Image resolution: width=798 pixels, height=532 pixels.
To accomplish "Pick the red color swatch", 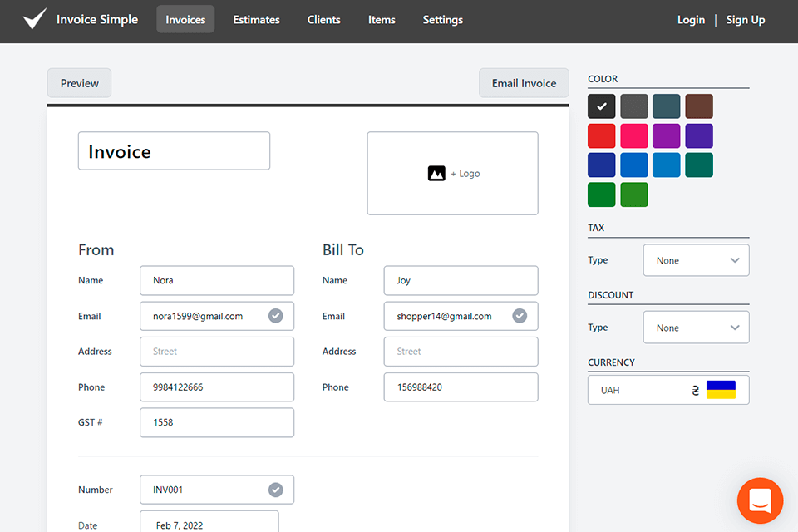I will [602, 136].
